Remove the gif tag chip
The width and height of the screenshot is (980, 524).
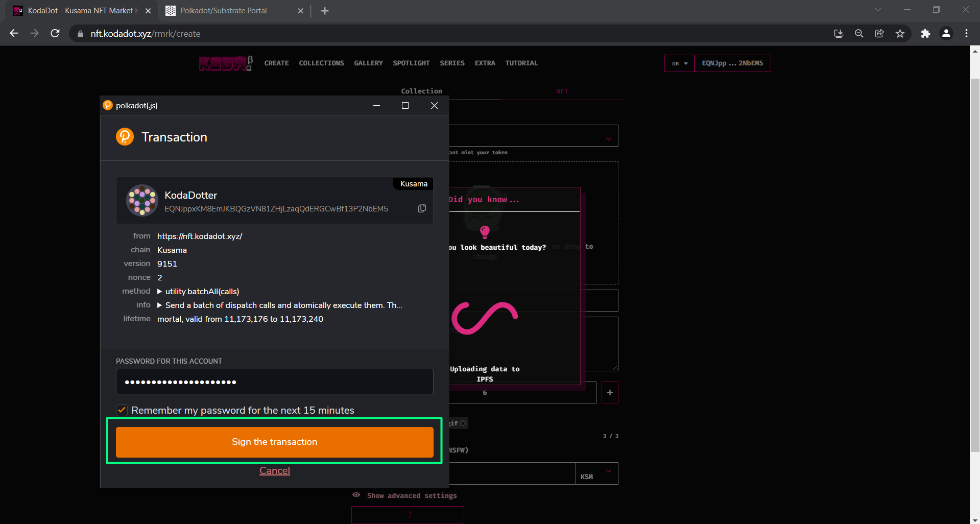click(x=463, y=423)
